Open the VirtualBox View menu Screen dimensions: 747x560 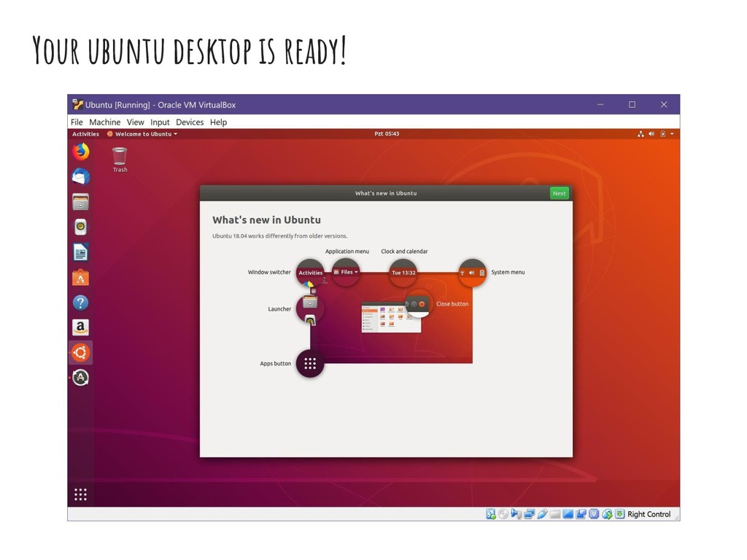coord(135,122)
